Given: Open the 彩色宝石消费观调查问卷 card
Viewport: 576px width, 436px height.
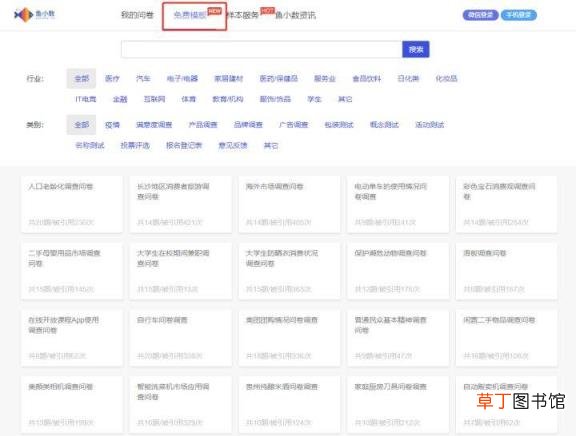Looking at the screenshot, I should (507, 204).
